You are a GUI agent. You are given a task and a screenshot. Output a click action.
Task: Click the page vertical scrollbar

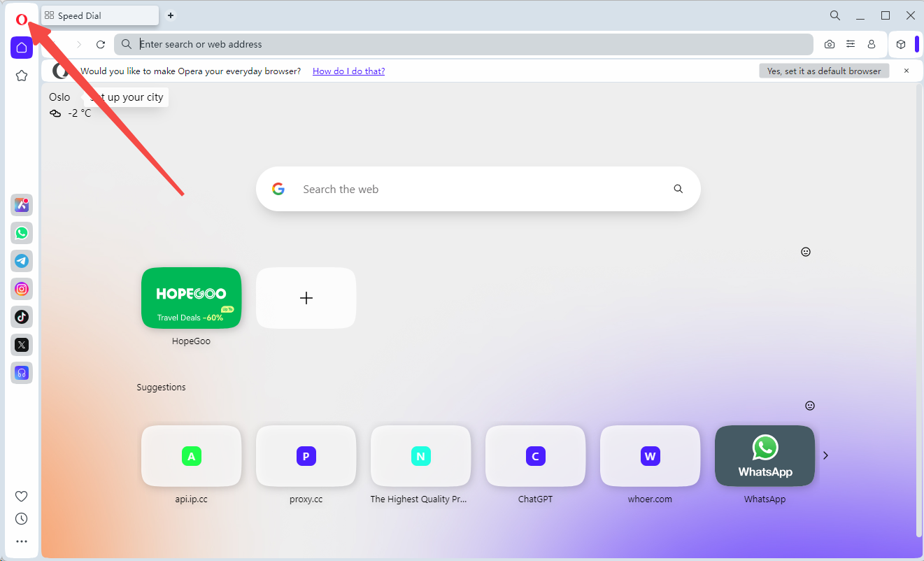[x=918, y=311]
